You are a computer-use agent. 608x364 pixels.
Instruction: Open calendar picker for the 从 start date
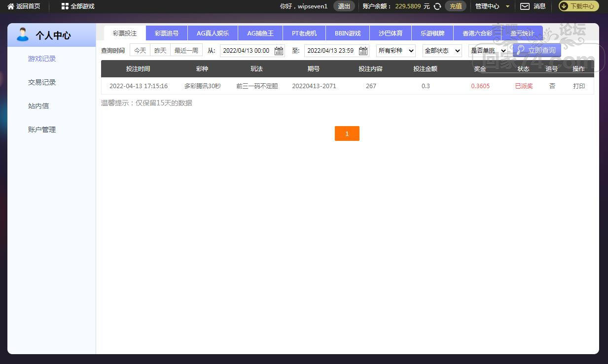point(279,51)
